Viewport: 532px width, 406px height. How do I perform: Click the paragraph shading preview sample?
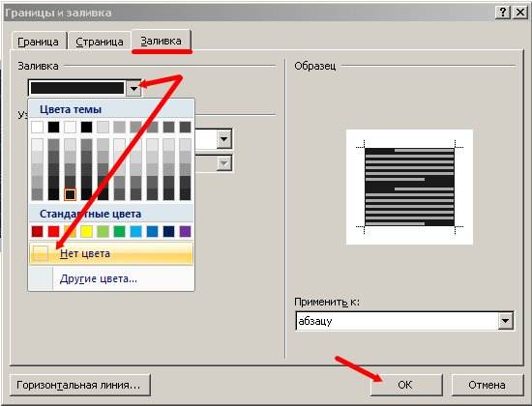tap(409, 187)
